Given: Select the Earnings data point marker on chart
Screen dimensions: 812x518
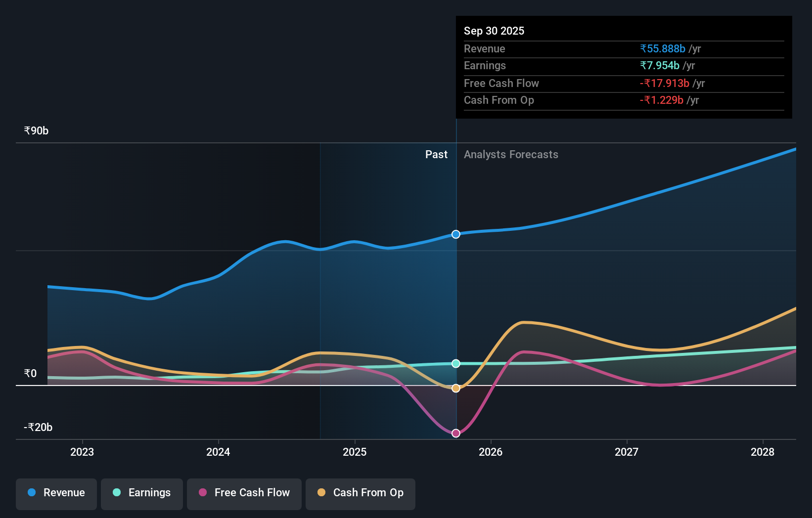Looking at the screenshot, I should point(455,363).
